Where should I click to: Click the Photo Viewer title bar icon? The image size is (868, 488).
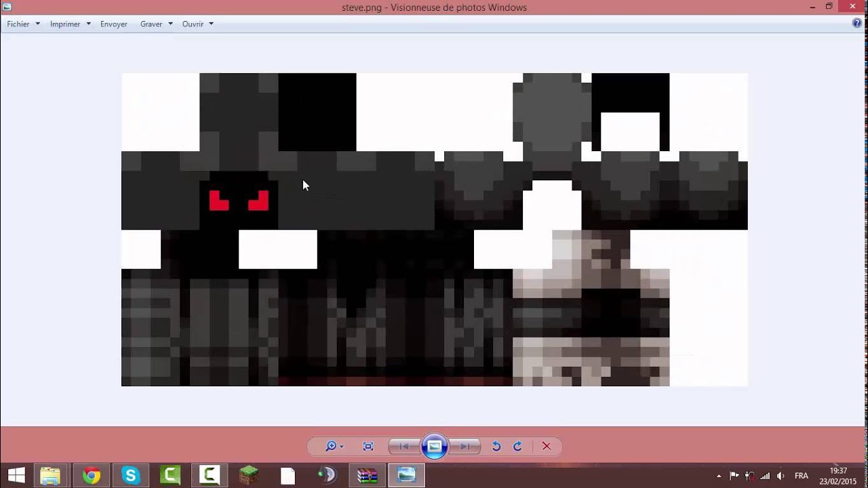coord(7,7)
